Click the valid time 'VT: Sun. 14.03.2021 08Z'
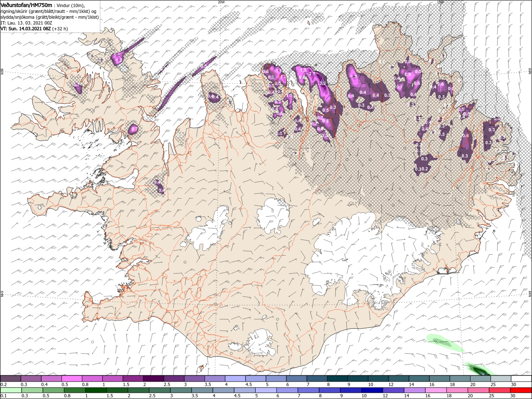This screenshot has width=532, height=399. click(x=25, y=29)
